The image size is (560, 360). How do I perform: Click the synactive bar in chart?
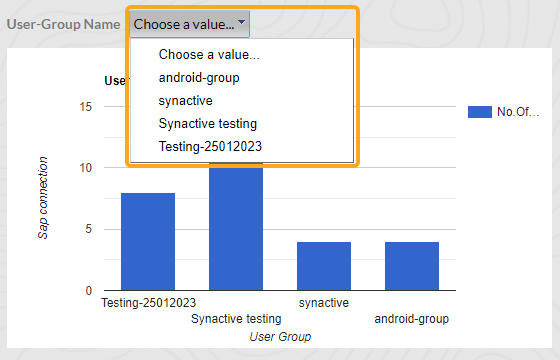click(x=324, y=266)
